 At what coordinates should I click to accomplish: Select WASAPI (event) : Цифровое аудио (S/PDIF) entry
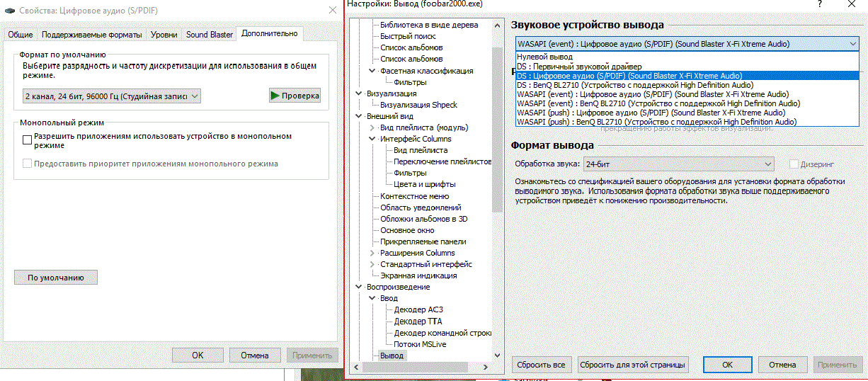click(x=687, y=94)
